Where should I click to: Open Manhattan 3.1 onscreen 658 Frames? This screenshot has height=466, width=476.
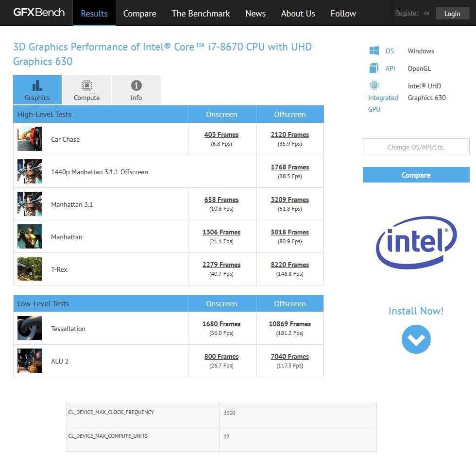click(221, 200)
